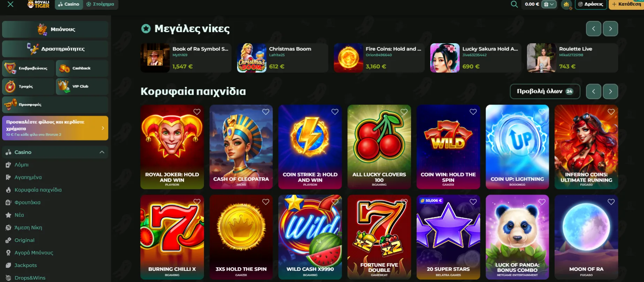
Task: Favorite Cash of Cleopatra with heart
Action: pyautogui.click(x=266, y=112)
